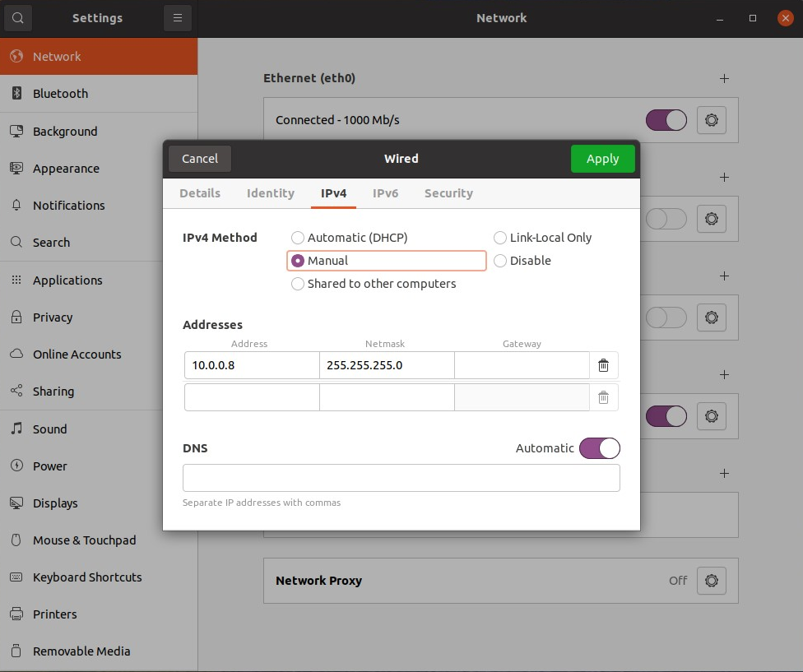
Task: Click the Bluetooth icon in sidebar
Action: coord(16,93)
